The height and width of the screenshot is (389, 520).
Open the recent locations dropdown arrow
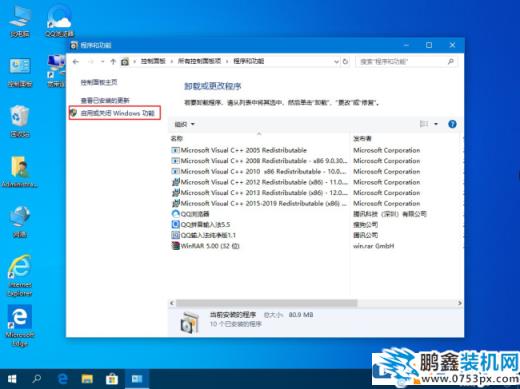(102, 62)
